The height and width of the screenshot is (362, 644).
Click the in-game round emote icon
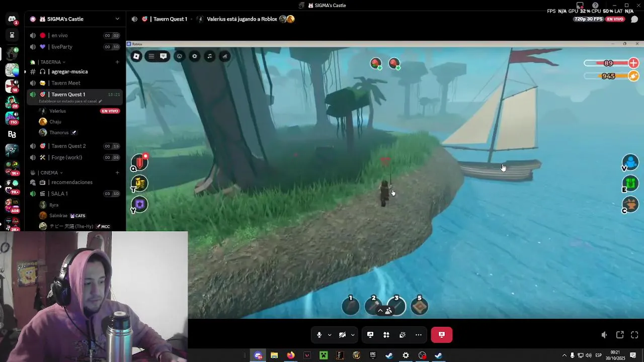click(179, 56)
